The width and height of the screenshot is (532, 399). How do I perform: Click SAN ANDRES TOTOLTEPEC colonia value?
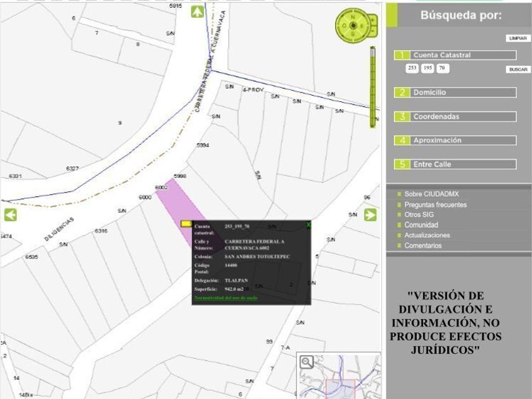pos(257,256)
